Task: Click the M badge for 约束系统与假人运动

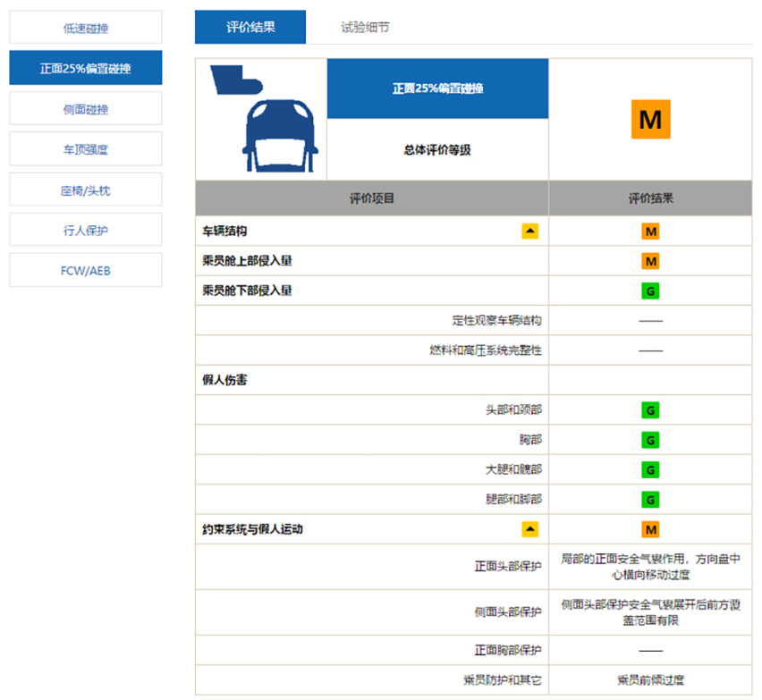Action: pyautogui.click(x=651, y=529)
